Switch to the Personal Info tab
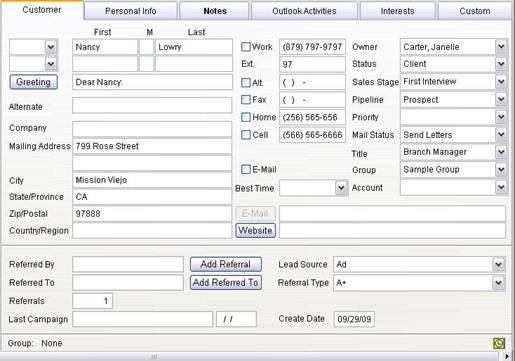The height and width of the screenshot is (361, 515). pos(130,11)
